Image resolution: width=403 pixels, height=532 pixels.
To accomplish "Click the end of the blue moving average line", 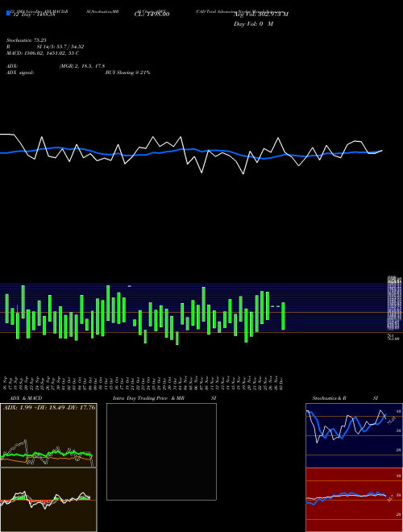I will tap(381, 150).
